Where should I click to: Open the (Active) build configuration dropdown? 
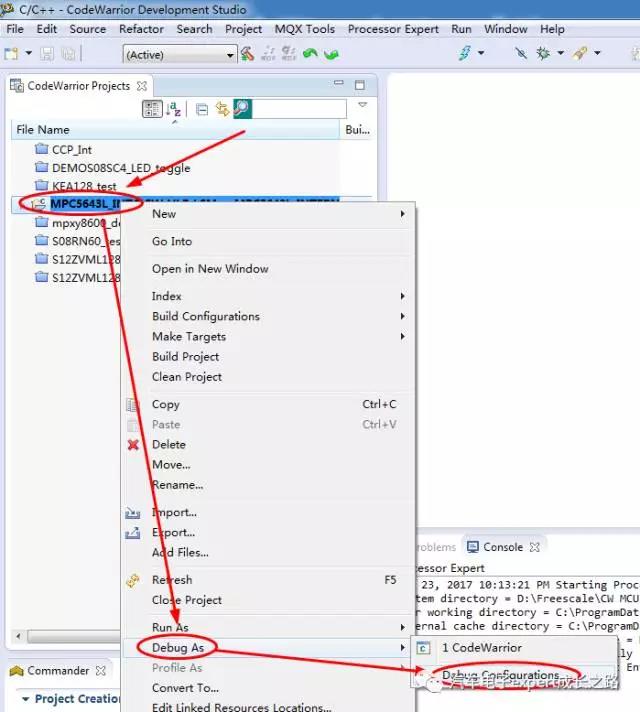coord(180,54)
